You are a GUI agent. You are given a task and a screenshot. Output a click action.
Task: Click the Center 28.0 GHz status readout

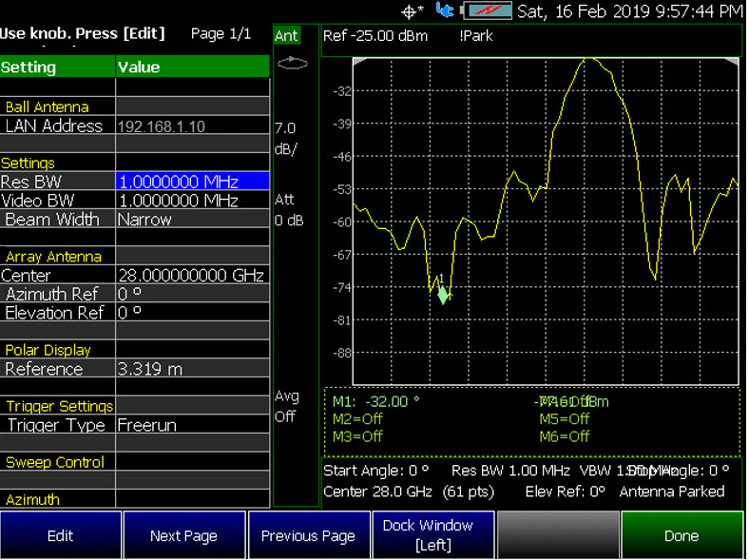(378, 492)
